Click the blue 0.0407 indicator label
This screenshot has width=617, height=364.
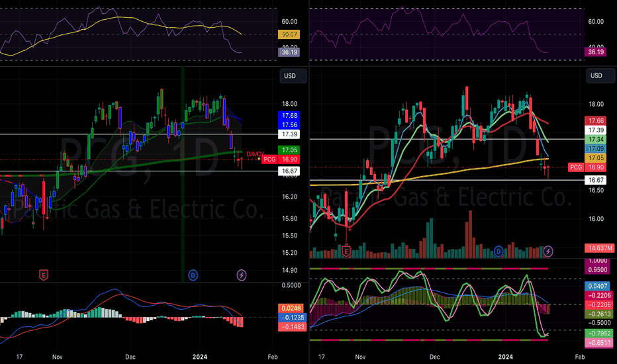(598, 286)
